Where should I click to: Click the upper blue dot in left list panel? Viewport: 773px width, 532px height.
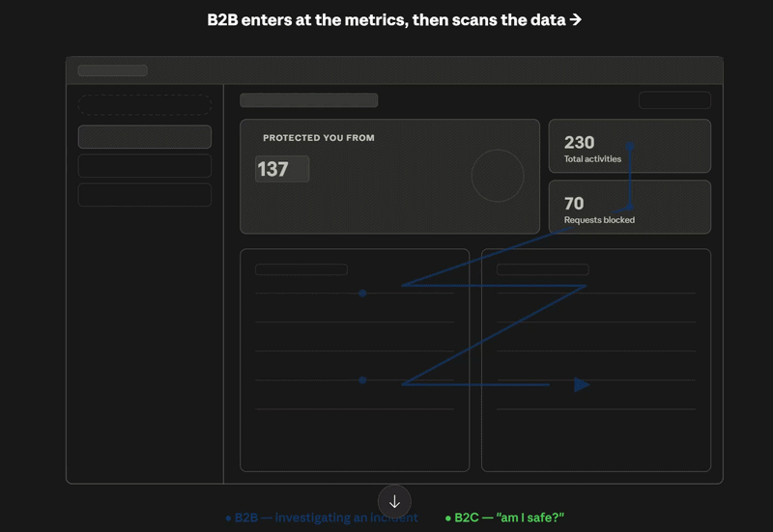pos(362,294)
